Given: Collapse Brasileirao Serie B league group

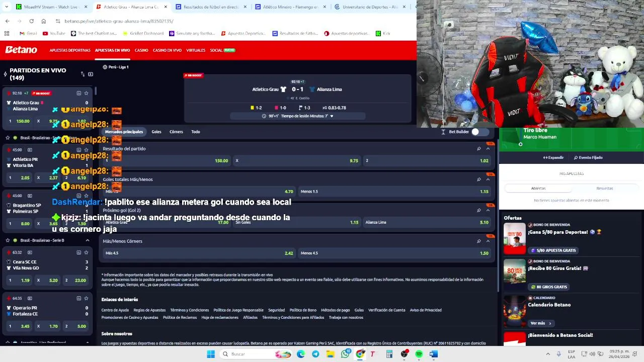Looking at the screenshot, I should 87,240.
